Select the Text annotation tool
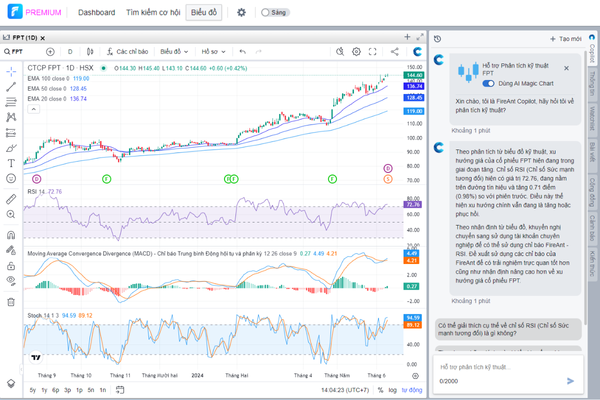Image resolution: width=600 pixels, height=400 pixels. point(11,163)
